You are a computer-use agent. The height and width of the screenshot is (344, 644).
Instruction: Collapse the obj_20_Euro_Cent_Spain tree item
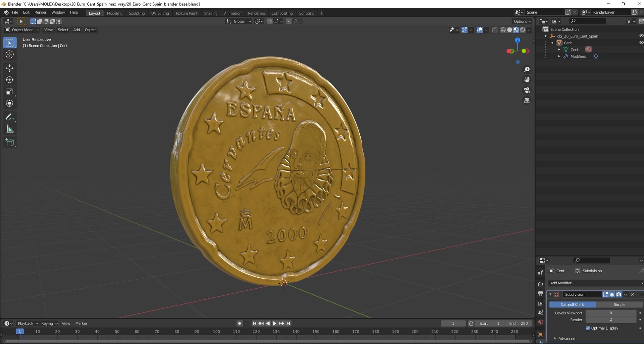pos(545,36)
